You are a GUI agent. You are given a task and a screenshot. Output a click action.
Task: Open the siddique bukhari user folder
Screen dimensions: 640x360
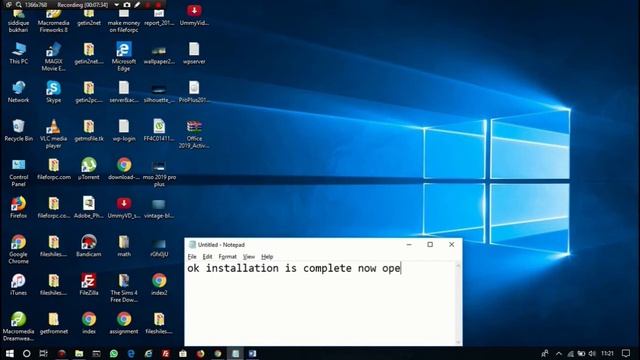(x=19, y=20)
